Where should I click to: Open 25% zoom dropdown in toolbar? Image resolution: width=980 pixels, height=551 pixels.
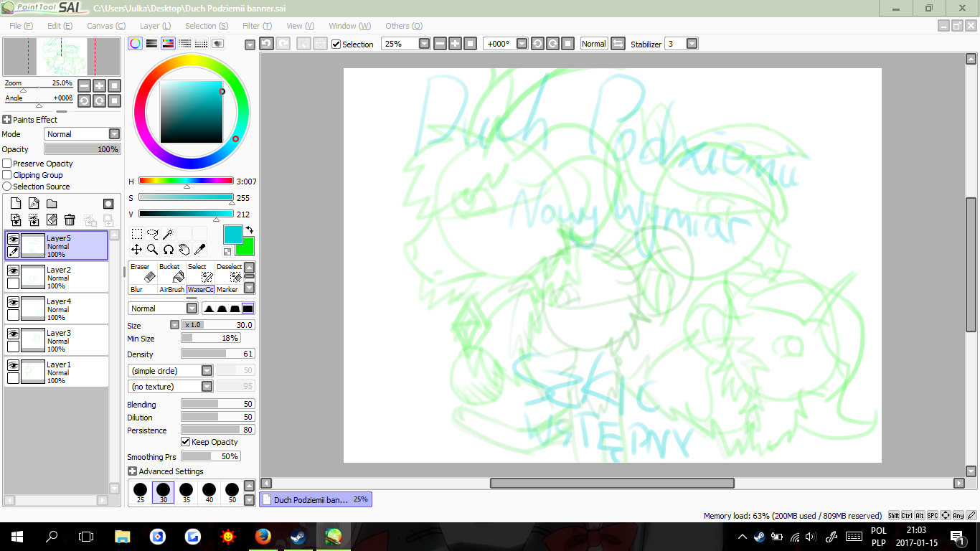tap(424, 44)
